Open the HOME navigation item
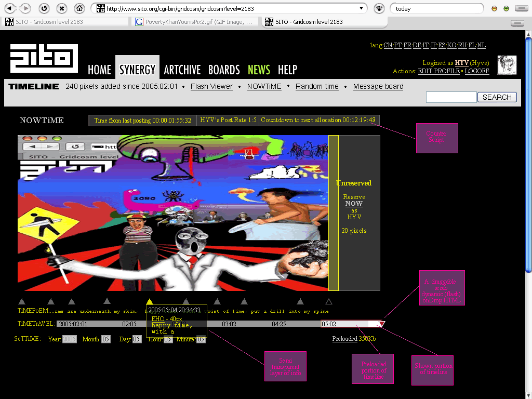Screen dimensions: 532x399 click(99, 70)
